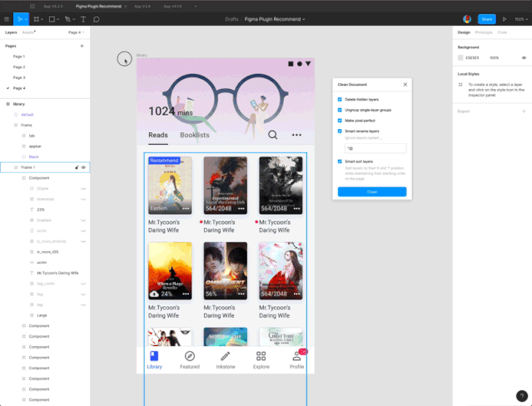The width and height of the screenshot is (532, 406).
Task: Uncheck Ungroup single-layer groups
Action: (340, 110)
